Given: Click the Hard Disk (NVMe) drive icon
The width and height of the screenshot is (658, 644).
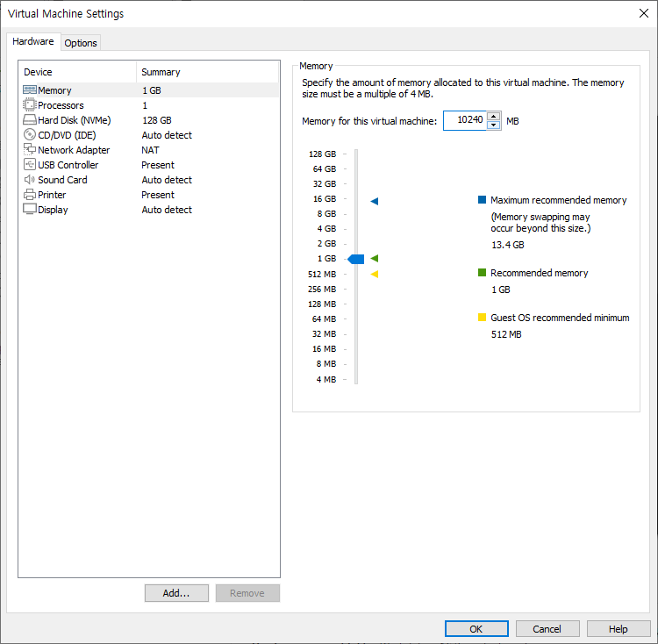Looking at the screenshot, I should [29, 120].
